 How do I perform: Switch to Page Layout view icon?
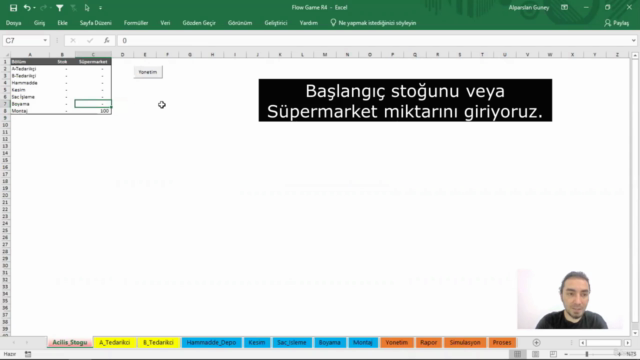pos(536,354)
